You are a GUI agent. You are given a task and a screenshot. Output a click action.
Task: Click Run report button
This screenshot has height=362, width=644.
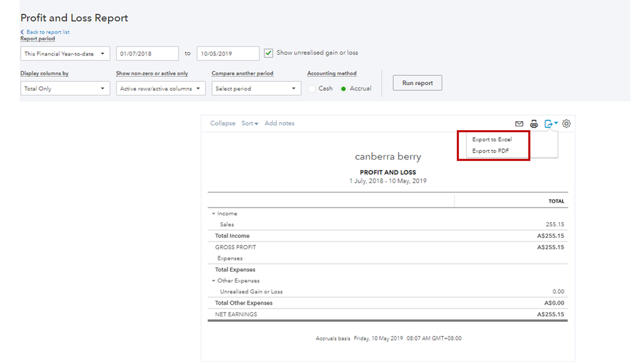(x=417, y=83)
